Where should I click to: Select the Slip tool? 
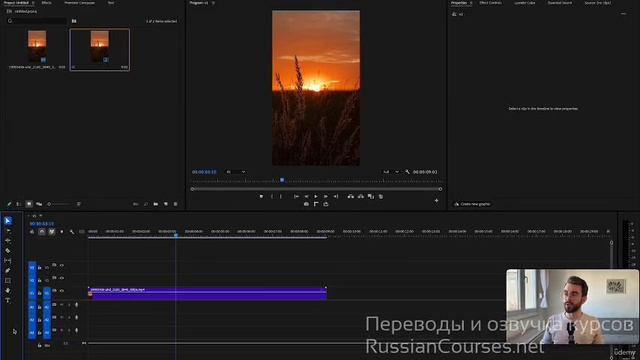point(8,260)
